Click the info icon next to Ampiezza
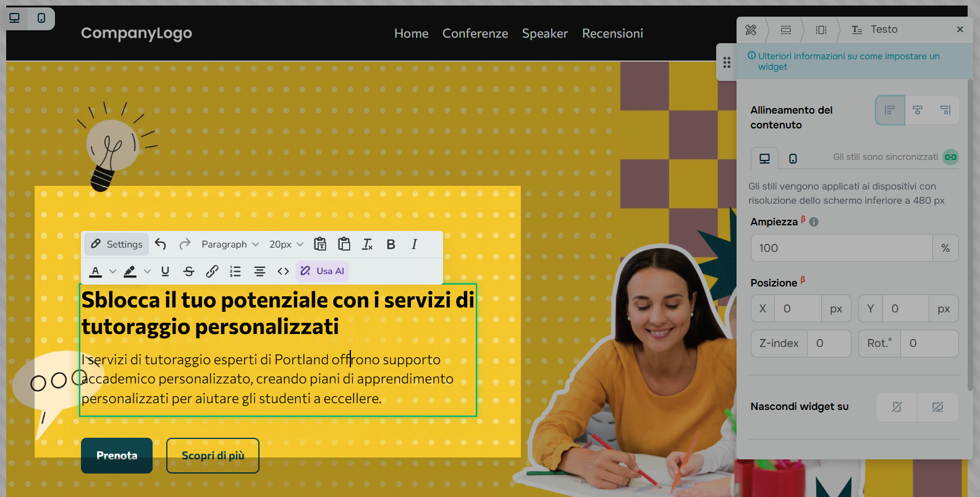Image resolution: width=980 pixels, height=497 pixels. 814,222
